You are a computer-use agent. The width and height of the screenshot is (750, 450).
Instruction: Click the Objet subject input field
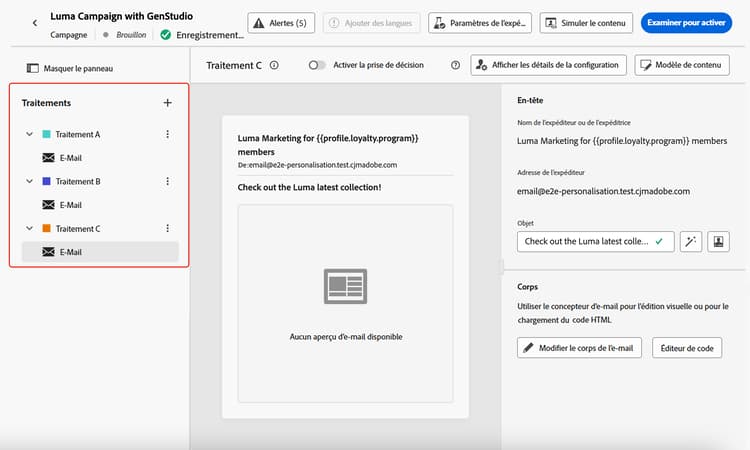[596, 241]
